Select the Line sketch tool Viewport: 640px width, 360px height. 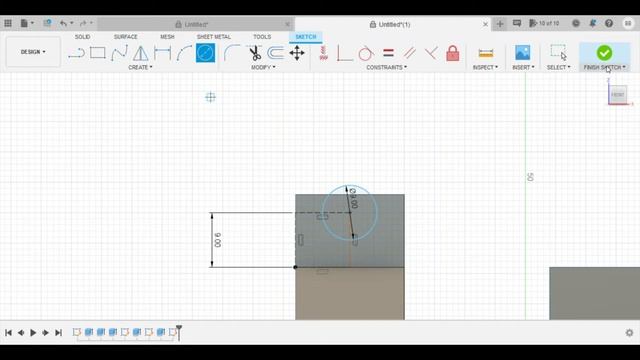point(76,53)
